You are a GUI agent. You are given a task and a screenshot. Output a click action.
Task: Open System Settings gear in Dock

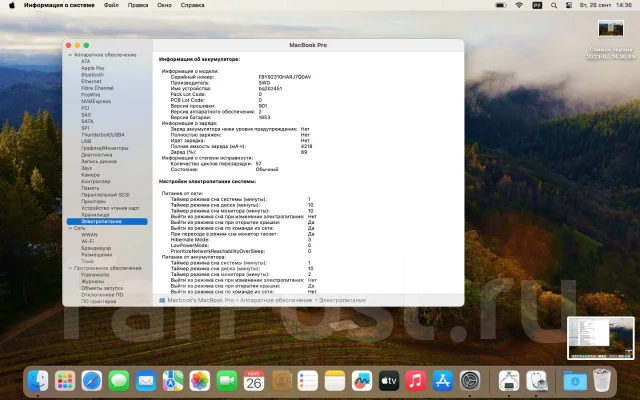pyautogui.click(x=470, y=381)
